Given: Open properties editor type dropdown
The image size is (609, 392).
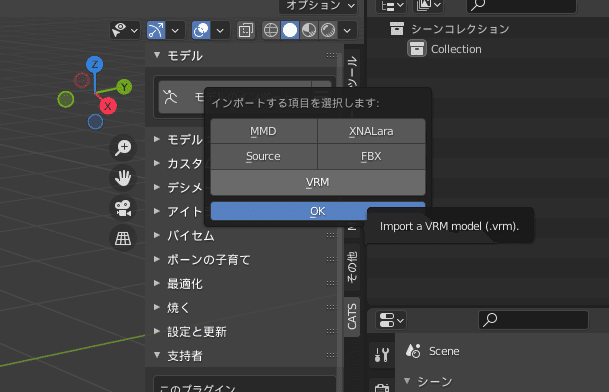Looking at the screenshot, I should (x=391, y=321).
